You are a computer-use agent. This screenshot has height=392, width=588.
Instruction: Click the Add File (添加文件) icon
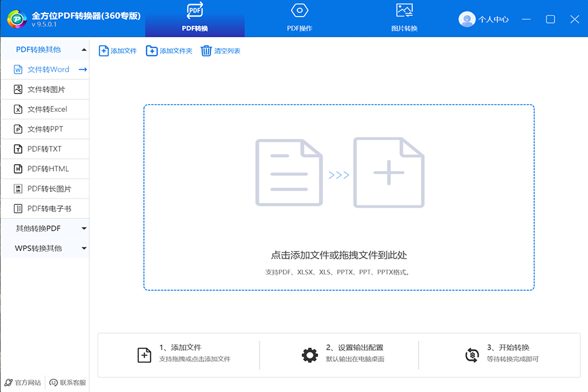103,51
